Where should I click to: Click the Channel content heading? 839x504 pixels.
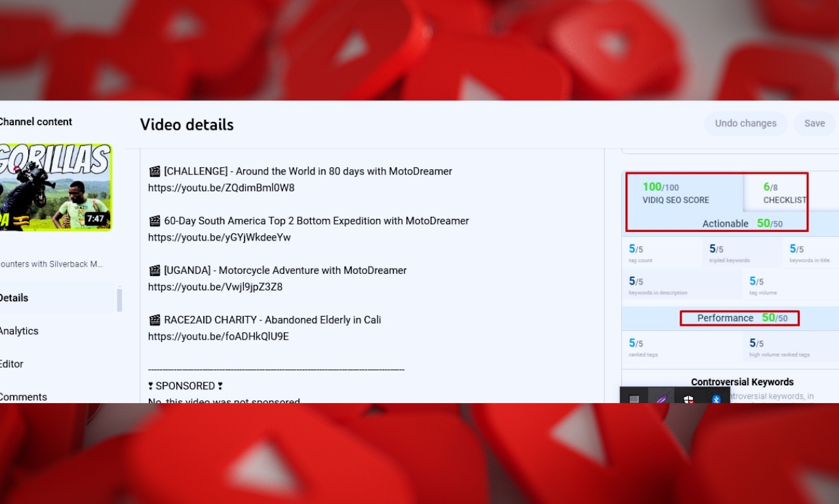point(36,122)
